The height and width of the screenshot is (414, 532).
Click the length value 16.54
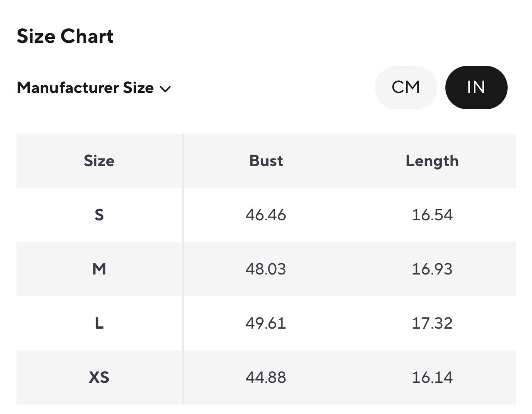click(x=432, y=215)
